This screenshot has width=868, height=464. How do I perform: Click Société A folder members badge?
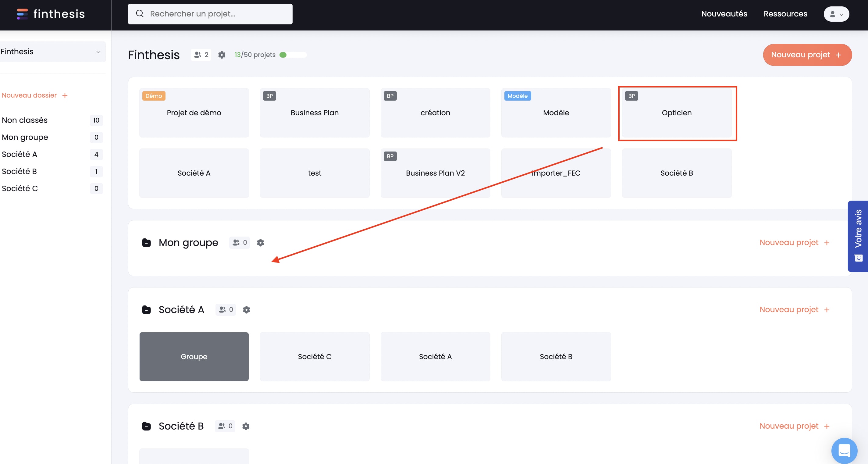click(226, 309)
